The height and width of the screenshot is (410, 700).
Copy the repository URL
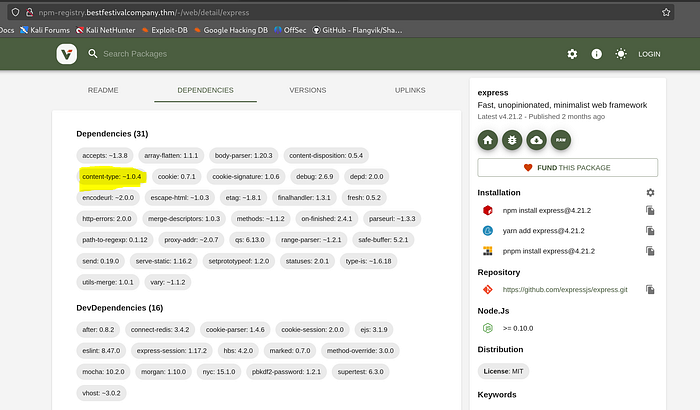coord(650,289)
